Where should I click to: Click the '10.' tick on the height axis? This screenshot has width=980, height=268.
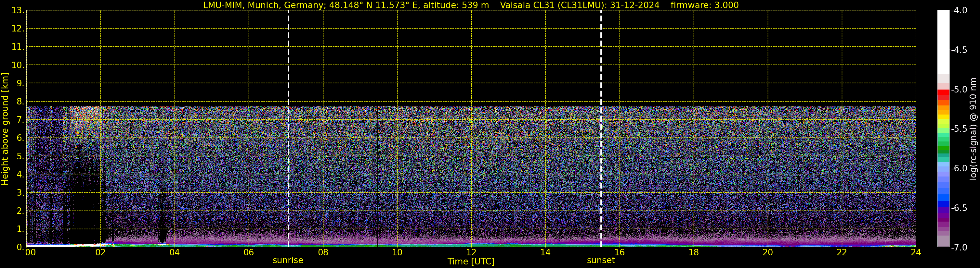tap(18, 65)
